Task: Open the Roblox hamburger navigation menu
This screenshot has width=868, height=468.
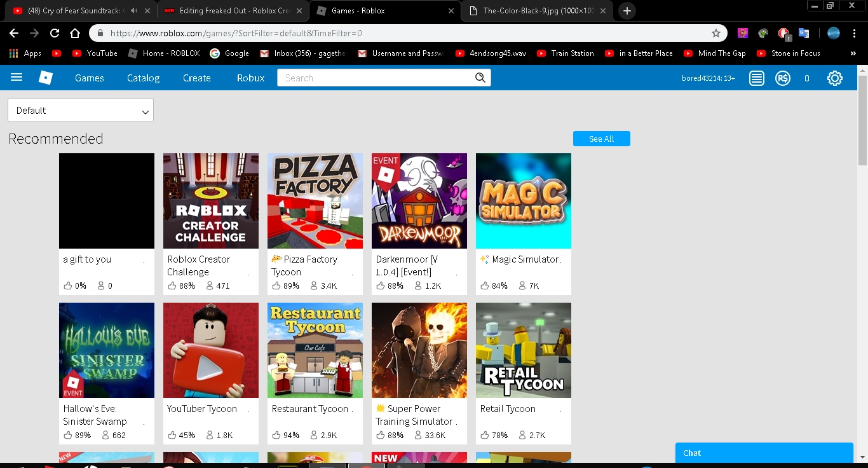Action: click(17, 78)
